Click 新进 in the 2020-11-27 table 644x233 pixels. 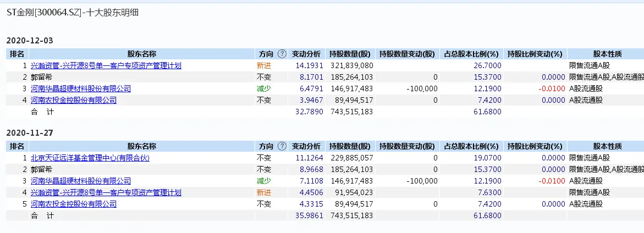264,192
